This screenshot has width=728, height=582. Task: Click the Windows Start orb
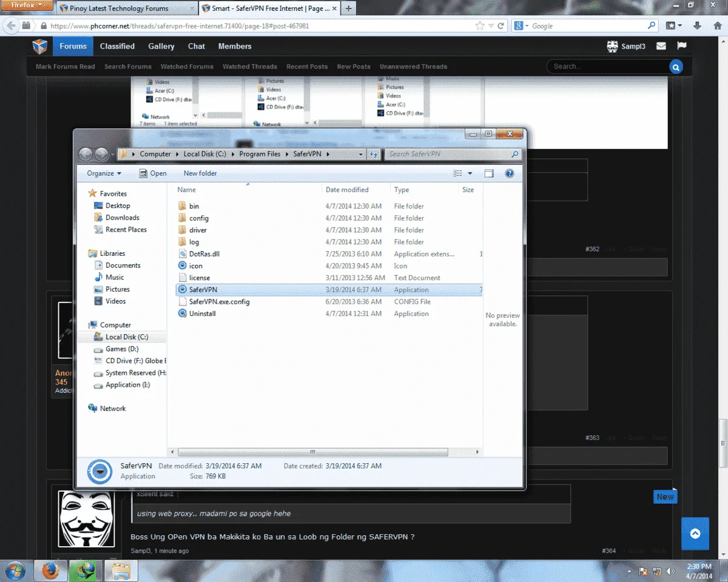(x=15, y=571)
